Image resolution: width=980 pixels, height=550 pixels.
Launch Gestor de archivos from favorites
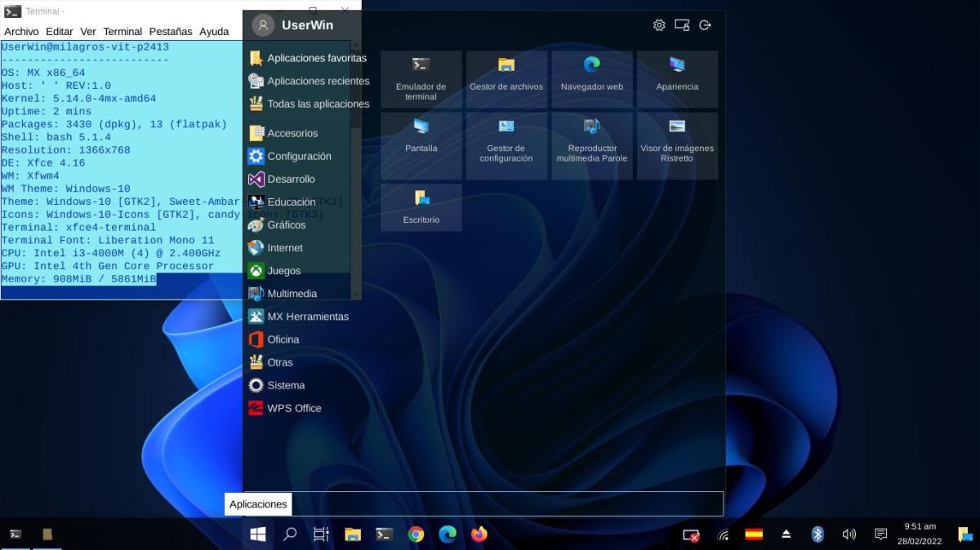pos(506,79)
